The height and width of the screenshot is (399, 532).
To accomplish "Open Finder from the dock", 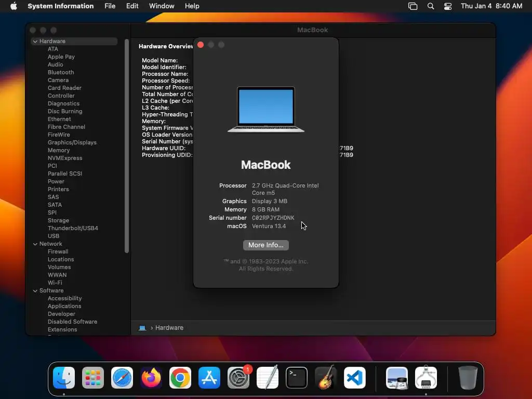I will point(64,378).
